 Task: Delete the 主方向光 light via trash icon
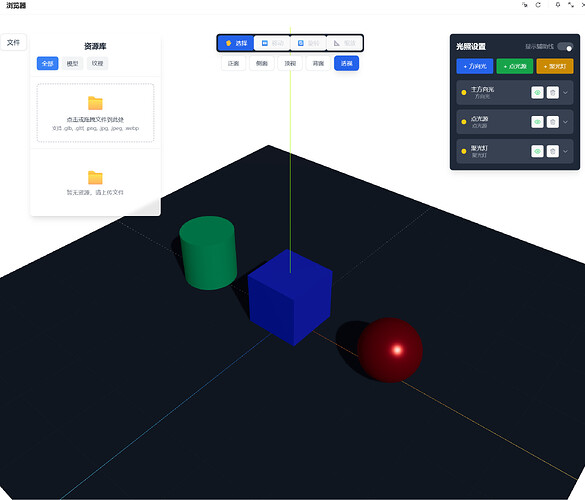tap(553, 93)
